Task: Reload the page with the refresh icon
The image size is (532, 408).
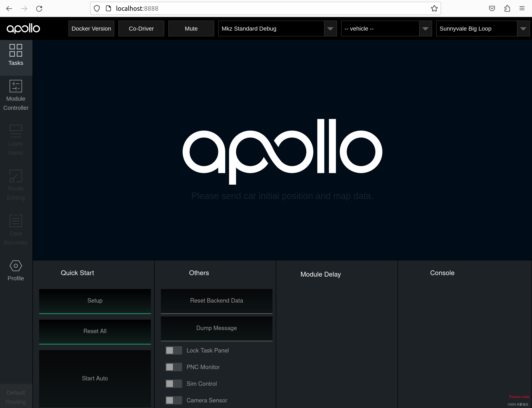Action: tap(39, 9)
